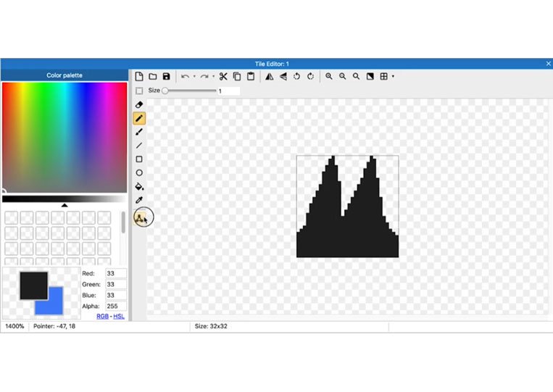Click the Green value field

click(x=116, y=285)
